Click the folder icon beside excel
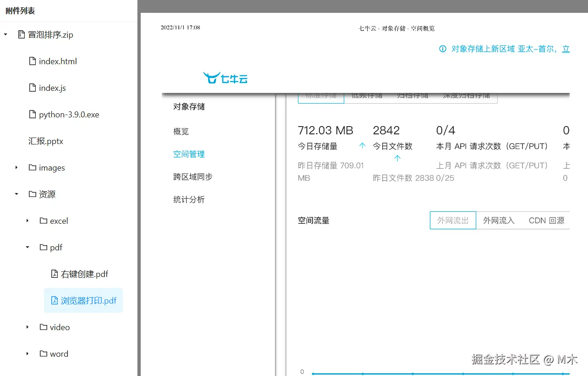588x376 pixels. pyautogui.click(x=43, y=221)
